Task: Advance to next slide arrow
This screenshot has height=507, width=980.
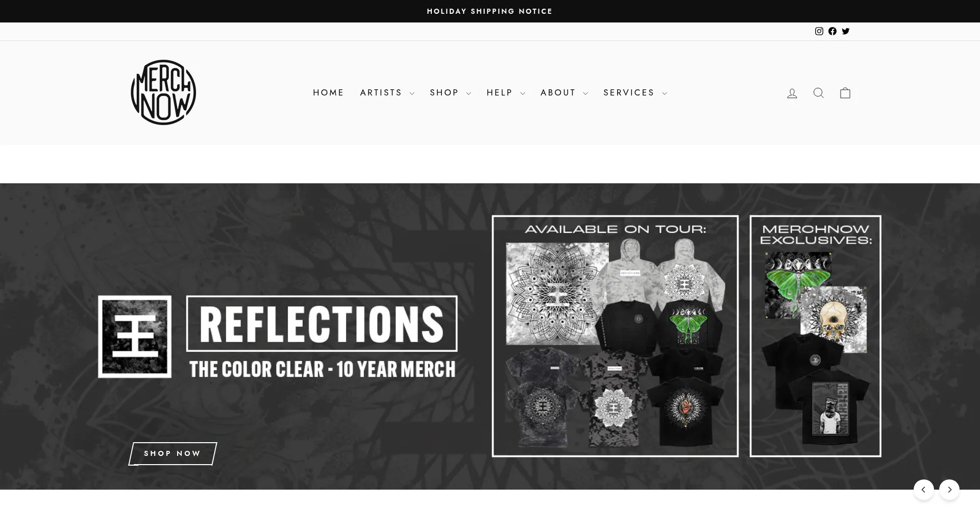Action: [949, 490]
